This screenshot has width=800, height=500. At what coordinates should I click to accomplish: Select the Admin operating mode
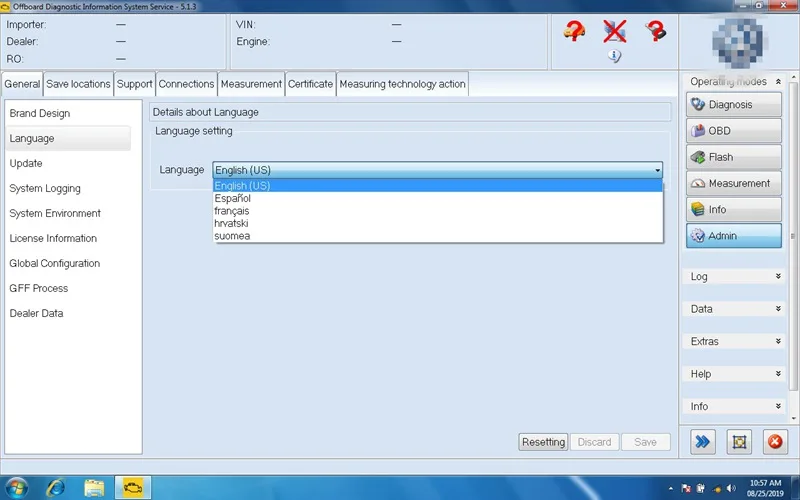[733, 236]
